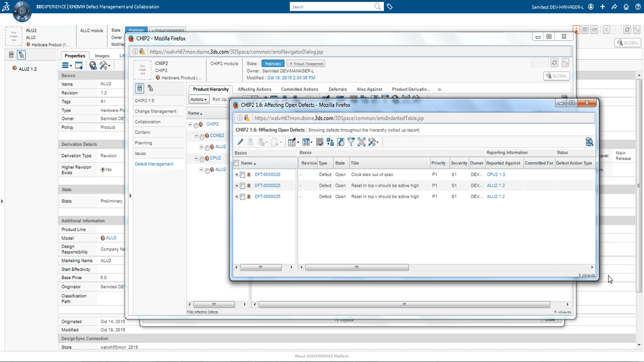The image size is (644, 362).
Task: Click the horizontal scrollbar of defects table
Action: click(x=357, y=267)
